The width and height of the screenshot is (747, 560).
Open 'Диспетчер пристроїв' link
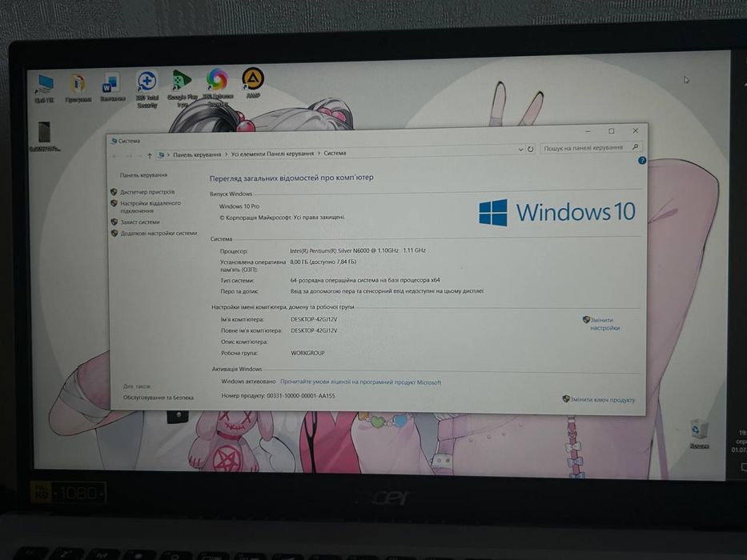(x=147, y=192)
